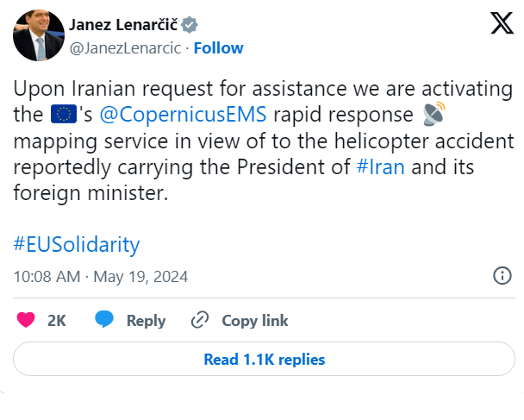Select the Copy link text
The image size is (524, 420).
coord(254,320)
